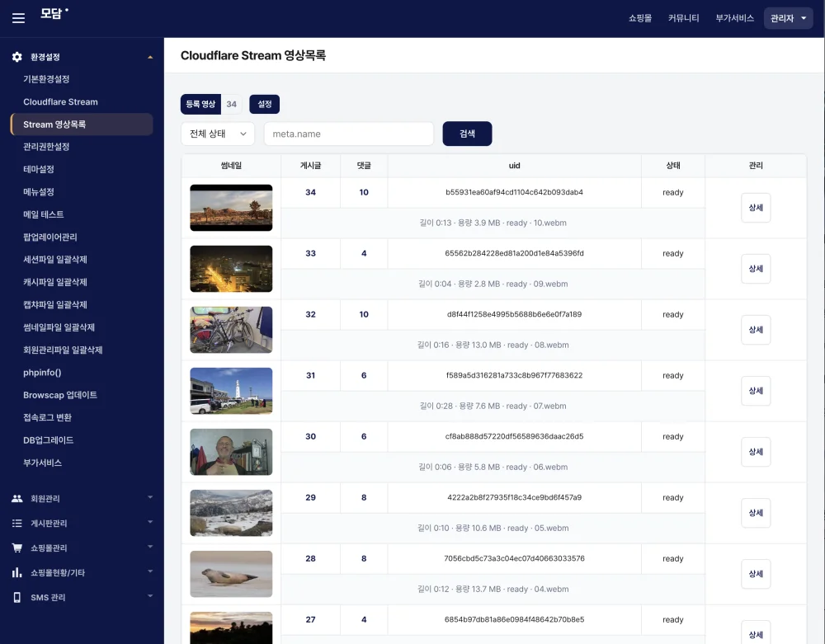Click uid b55931ea60af94cd1104c642b093dab4
Image resolution: width=825 pixels, height=644 pixels.
514,192
